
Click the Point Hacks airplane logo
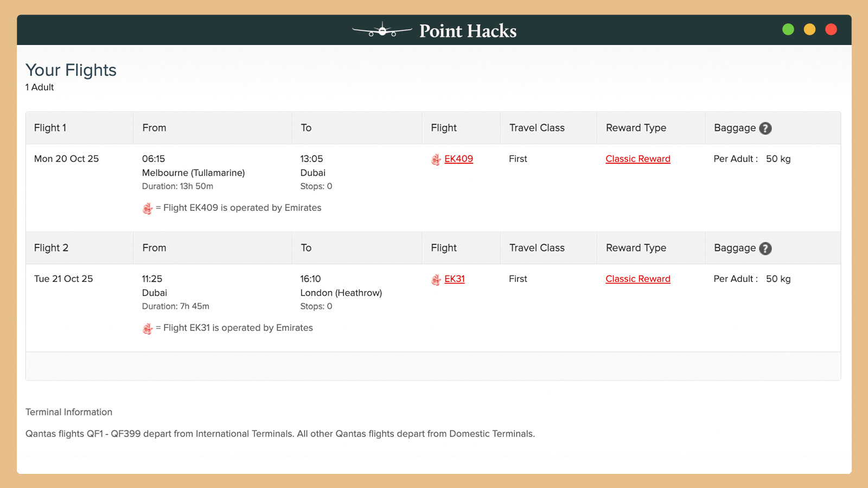coord(382,30)
